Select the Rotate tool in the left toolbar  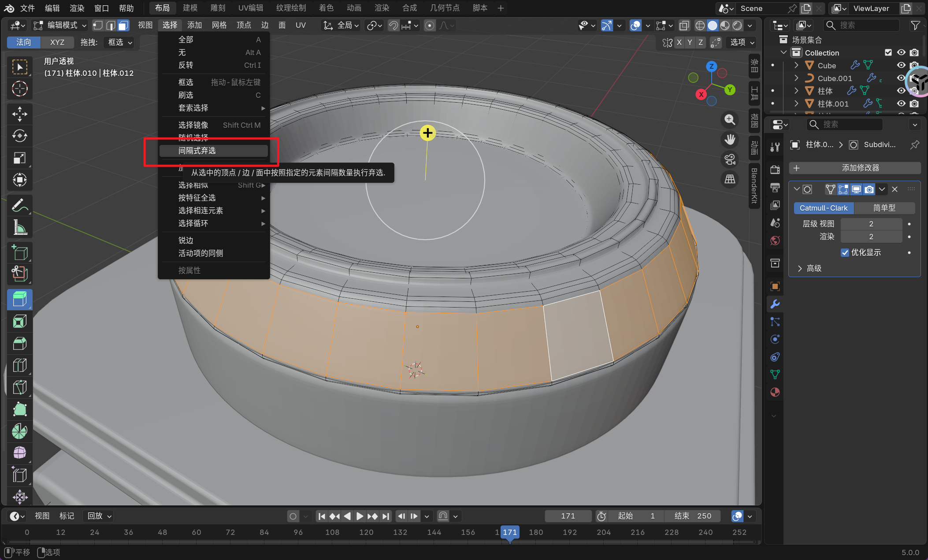[x=19, y=136]
